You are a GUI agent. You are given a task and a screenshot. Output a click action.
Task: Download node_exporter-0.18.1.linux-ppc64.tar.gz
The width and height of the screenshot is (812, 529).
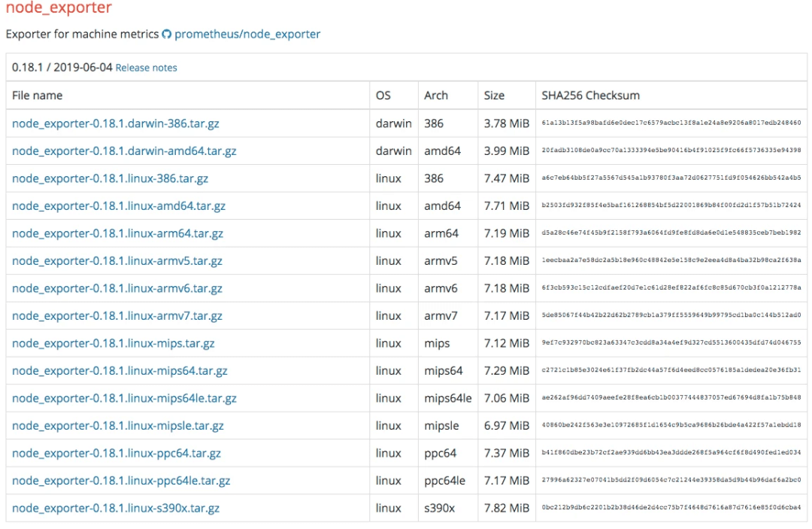(117, 453)
